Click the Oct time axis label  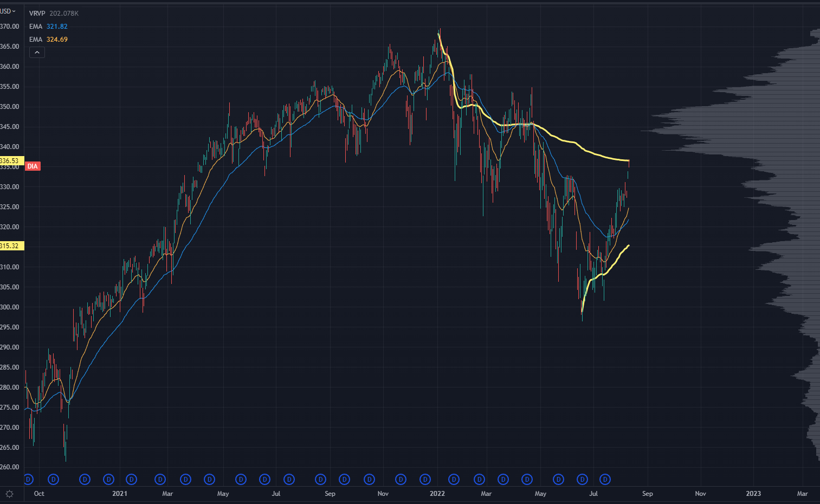point(39,494)
